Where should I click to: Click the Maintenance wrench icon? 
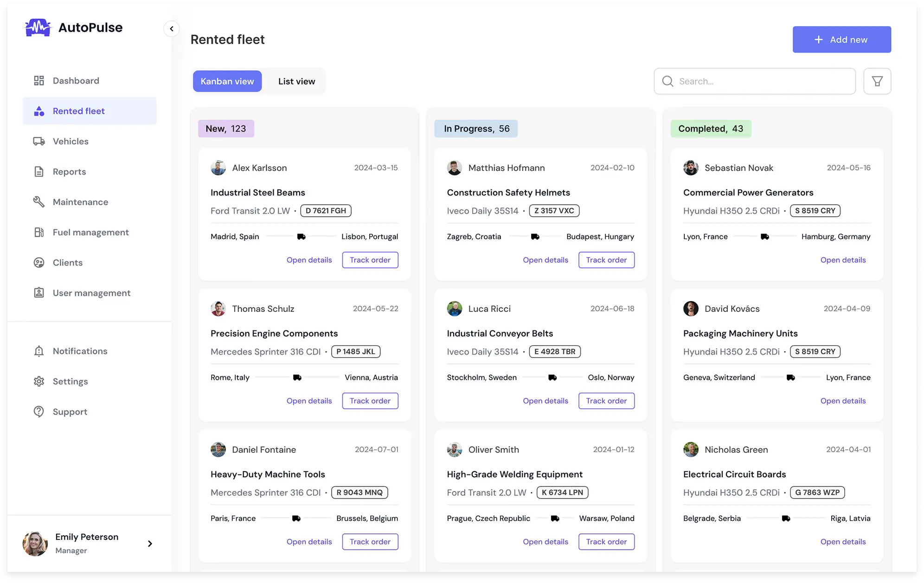39,202
